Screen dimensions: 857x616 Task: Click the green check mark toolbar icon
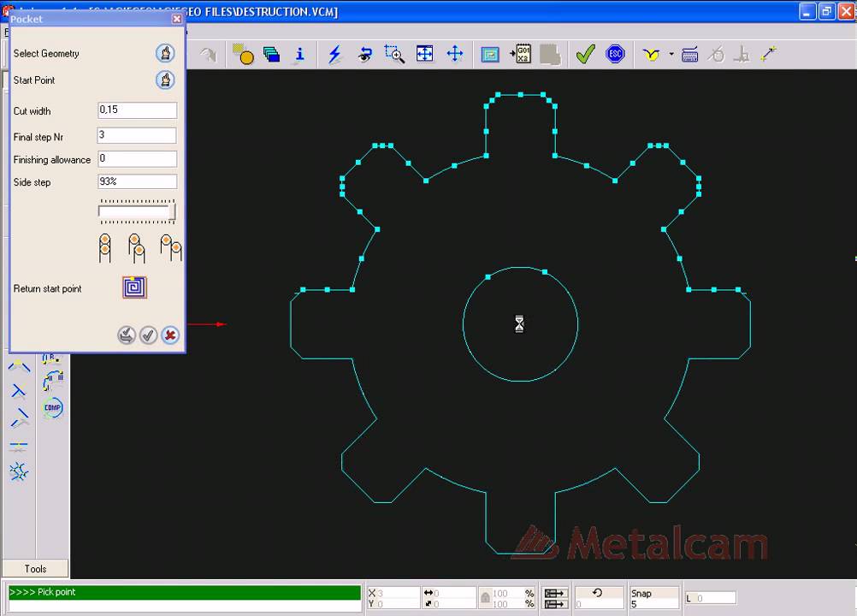click(x=585, y=54)
